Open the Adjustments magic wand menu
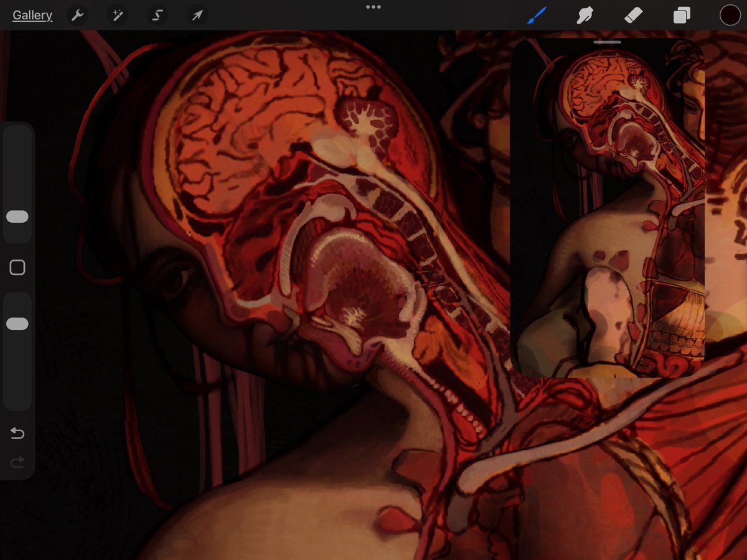The height and width of the screenshot is (560, 747). click(x=117, y=16)
